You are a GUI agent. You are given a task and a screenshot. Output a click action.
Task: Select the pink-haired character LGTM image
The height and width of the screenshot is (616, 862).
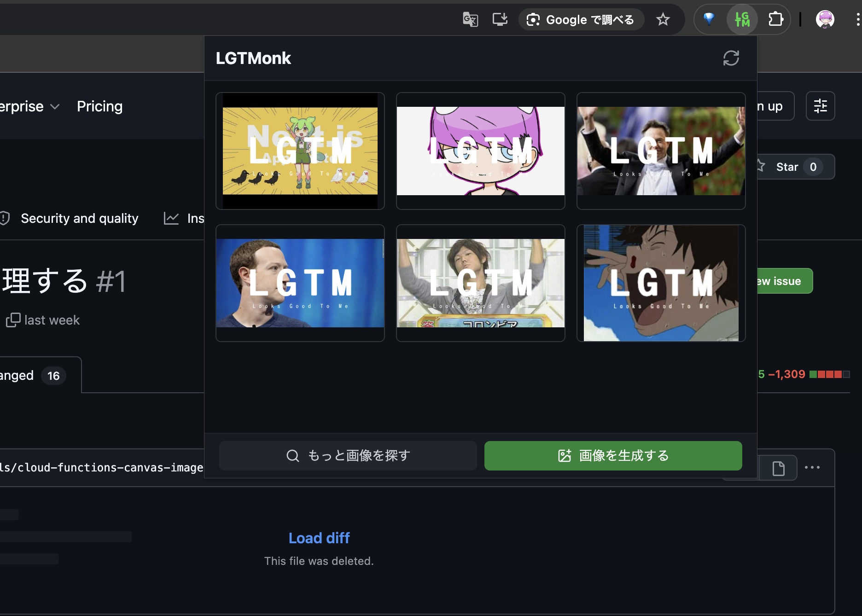click(x=480, y=151)
